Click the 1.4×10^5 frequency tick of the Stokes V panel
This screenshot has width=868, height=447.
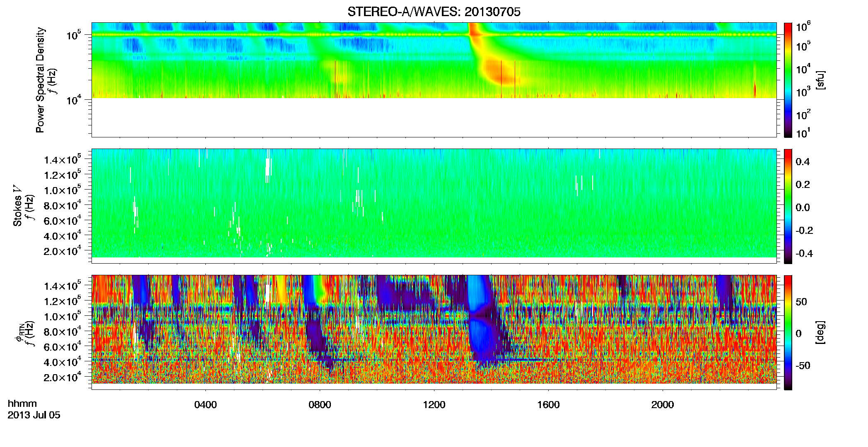point(63,159)
